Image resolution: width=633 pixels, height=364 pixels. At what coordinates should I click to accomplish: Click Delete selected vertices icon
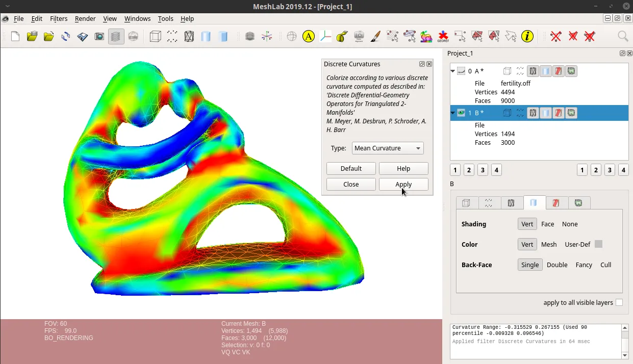pyautogui.click(x=556, y=36)
